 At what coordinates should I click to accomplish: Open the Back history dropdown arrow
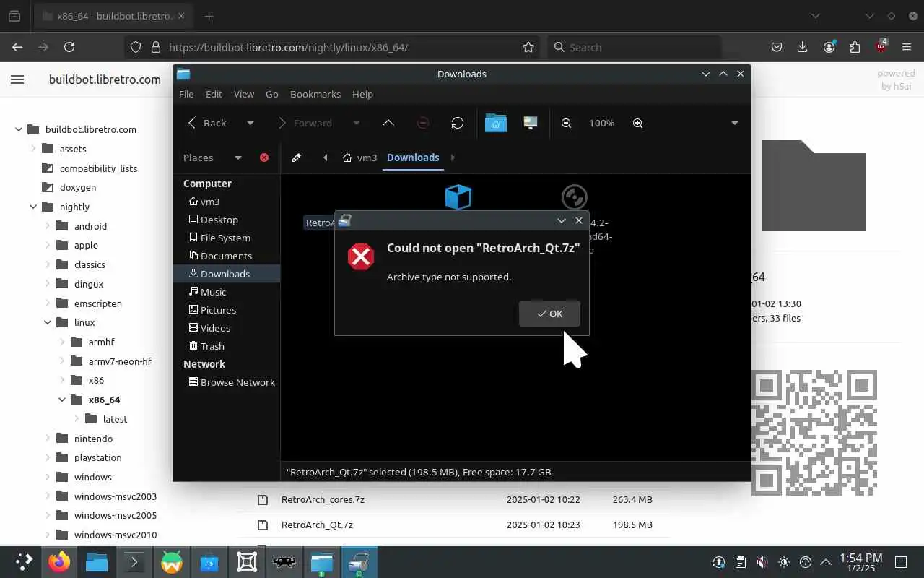(x=250, y=123)
